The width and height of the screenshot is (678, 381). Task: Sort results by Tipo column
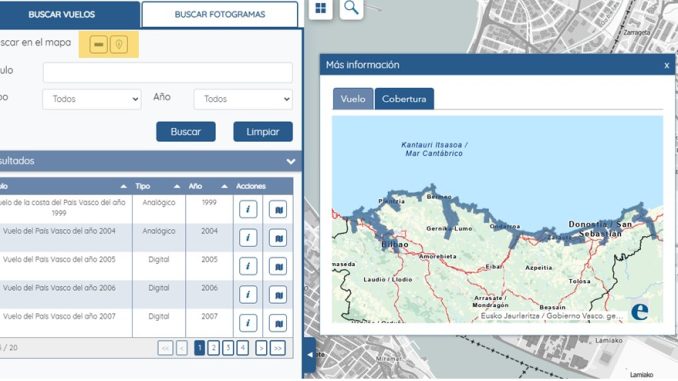pos(177,186)
